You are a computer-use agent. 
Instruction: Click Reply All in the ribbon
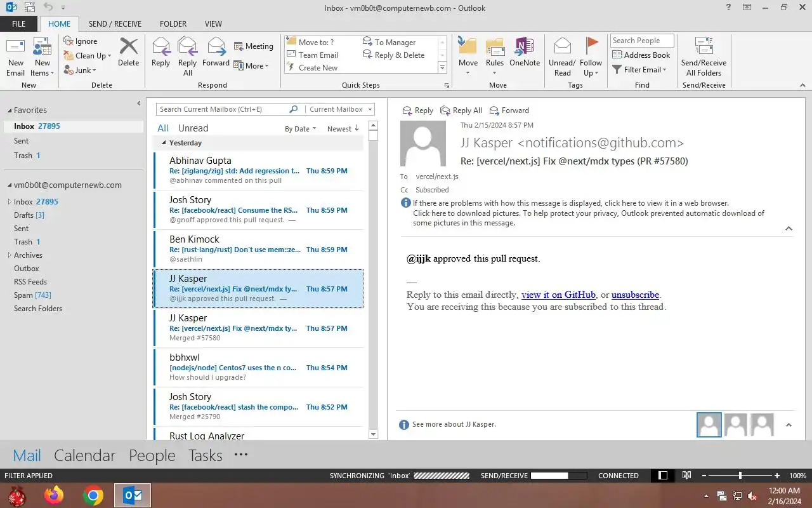pyautogui.click(x=187, y=57)
